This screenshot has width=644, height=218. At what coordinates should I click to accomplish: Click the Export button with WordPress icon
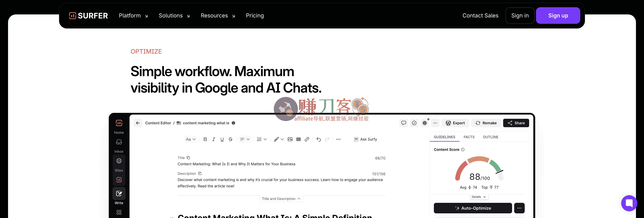point(455,123)
